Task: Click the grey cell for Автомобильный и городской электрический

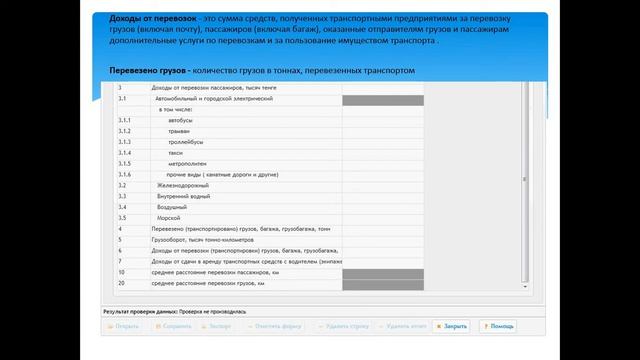Action: [x=383, y=100]
